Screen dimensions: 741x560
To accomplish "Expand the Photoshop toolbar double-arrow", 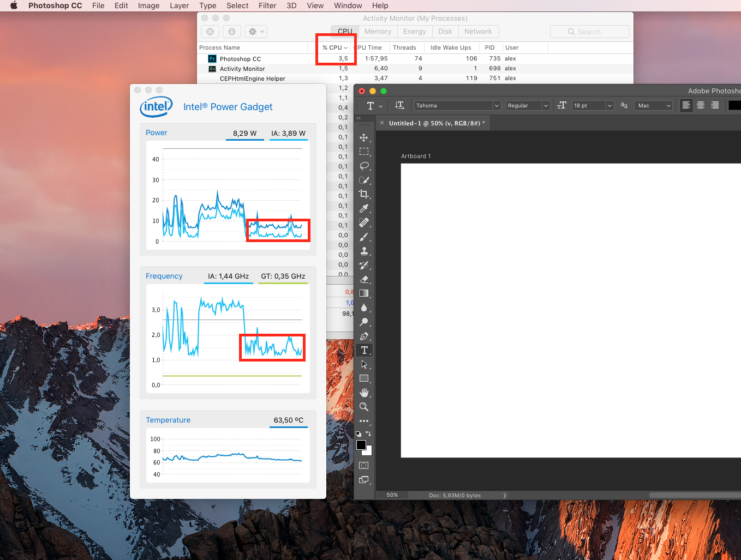I will pyautogui.click(x=358, y=118).
